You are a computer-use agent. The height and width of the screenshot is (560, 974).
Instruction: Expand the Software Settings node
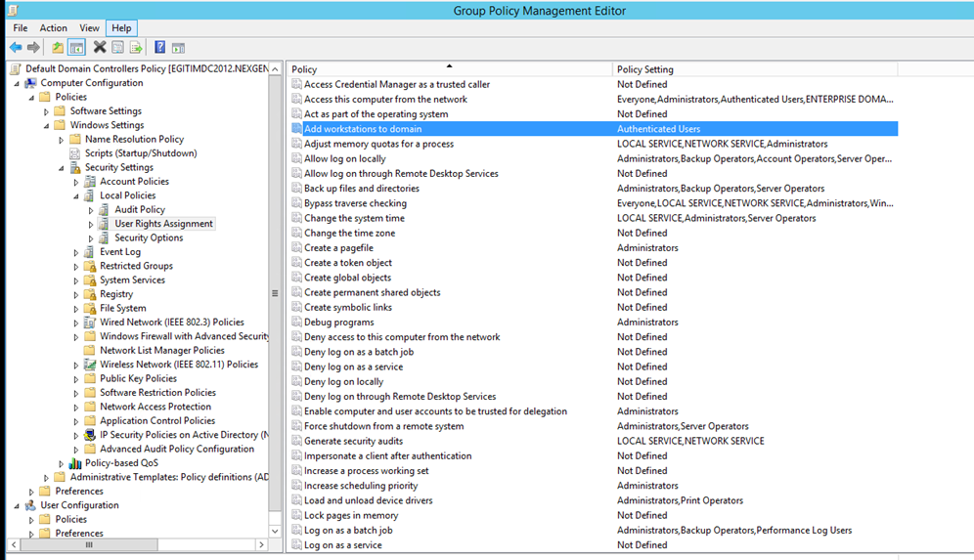click(x=46, y=111)
